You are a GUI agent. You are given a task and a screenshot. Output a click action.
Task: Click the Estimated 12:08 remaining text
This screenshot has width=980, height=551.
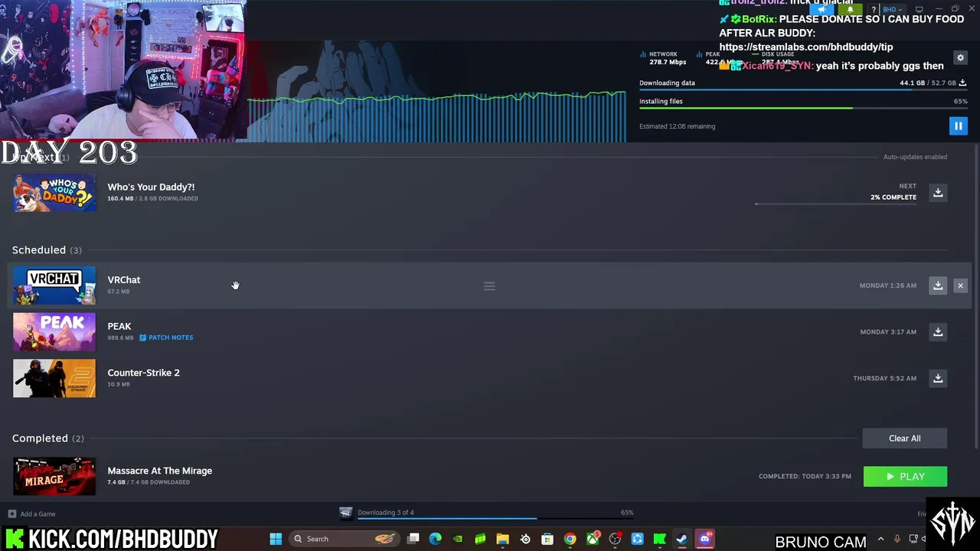[x=678, y=126]
